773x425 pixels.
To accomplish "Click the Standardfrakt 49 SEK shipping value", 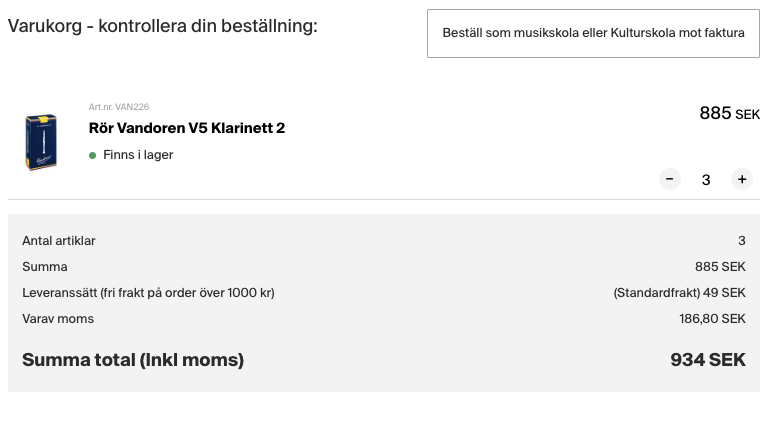I will [x=679, y=293].
